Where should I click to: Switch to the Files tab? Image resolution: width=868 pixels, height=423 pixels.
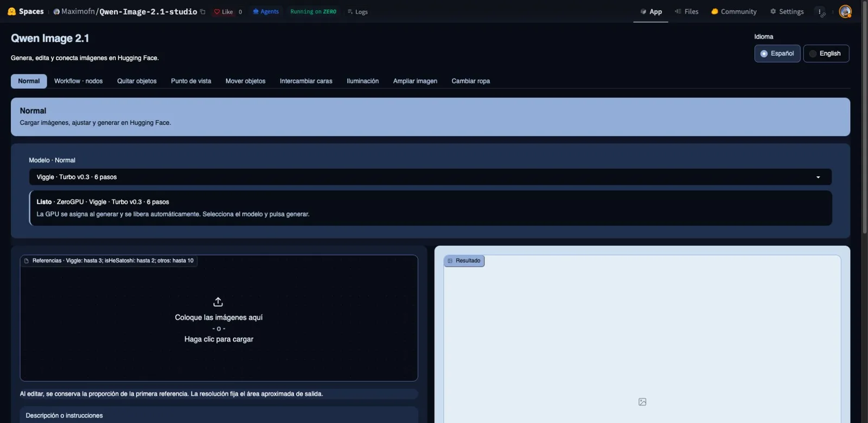(x=686, y=11)
